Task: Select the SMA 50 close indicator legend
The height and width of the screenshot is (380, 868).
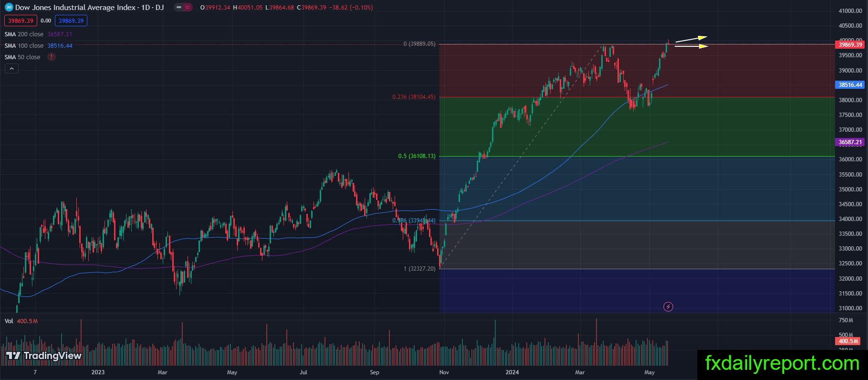Action: pos(22,57)
